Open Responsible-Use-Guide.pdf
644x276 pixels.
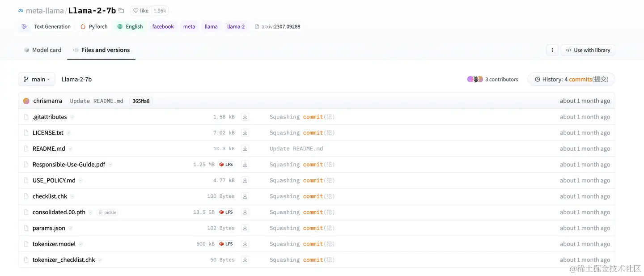pyautogui.click(x=69, y=165)
